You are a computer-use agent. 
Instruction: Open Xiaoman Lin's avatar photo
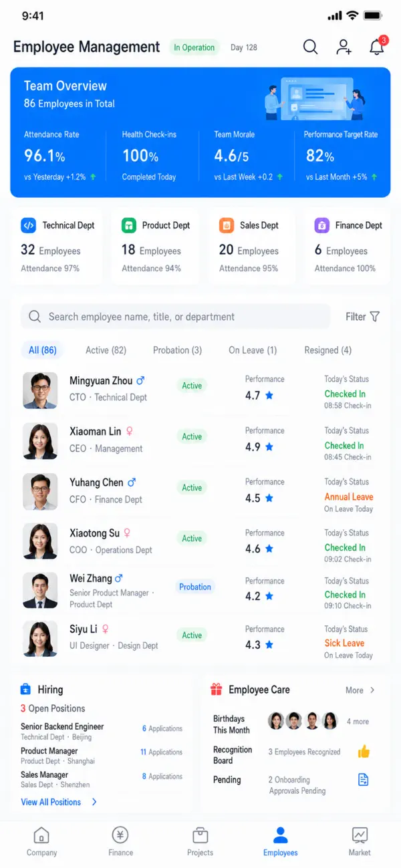pyautogui.click(x=40, y=441)
